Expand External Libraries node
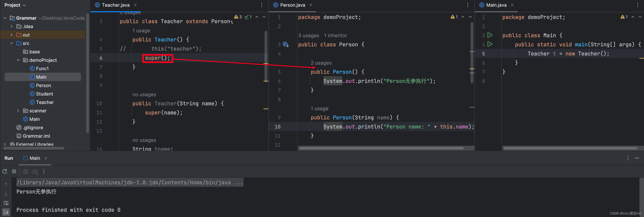The image size is (644, 217). pos(5,144)
